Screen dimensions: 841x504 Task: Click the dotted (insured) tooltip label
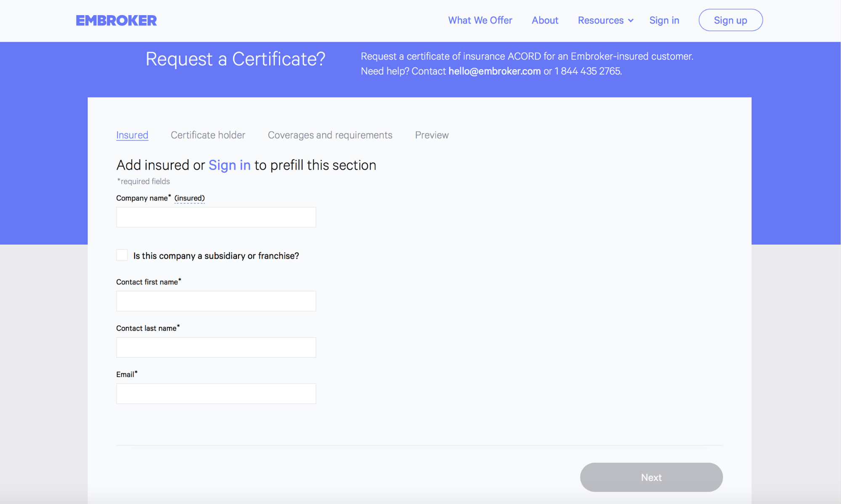point(189,198)
